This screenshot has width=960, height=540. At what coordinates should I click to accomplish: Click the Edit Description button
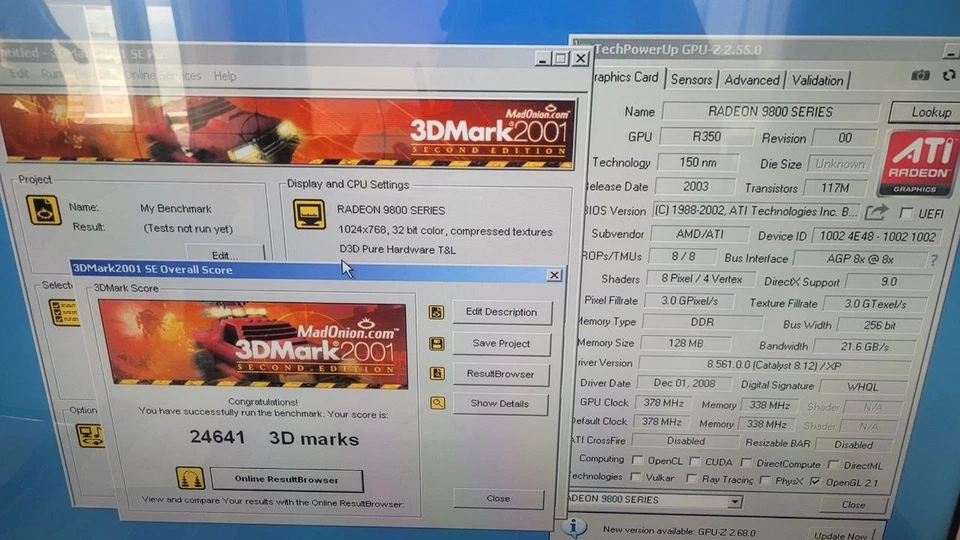point(501,312)
